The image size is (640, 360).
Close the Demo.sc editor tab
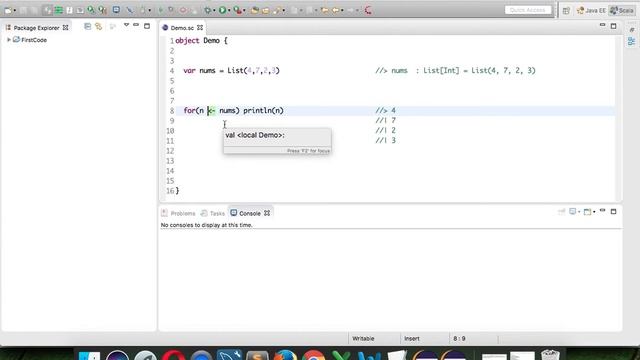point(200,28)
